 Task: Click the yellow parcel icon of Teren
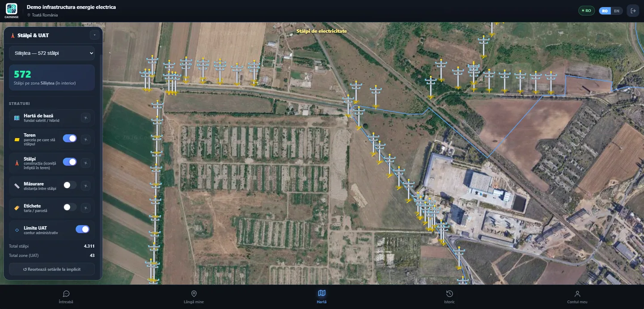point(17,140)
